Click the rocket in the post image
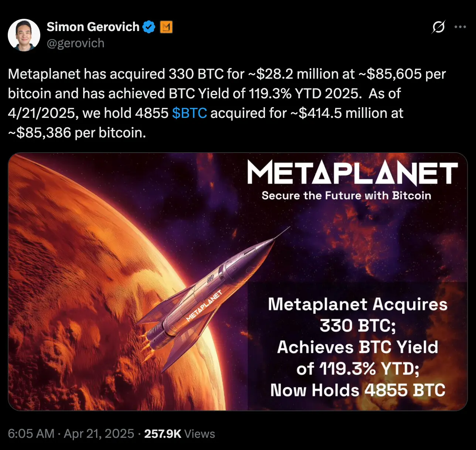Image resolution: width=476 pixels, height=450 pixels. [x=207, y=292]
